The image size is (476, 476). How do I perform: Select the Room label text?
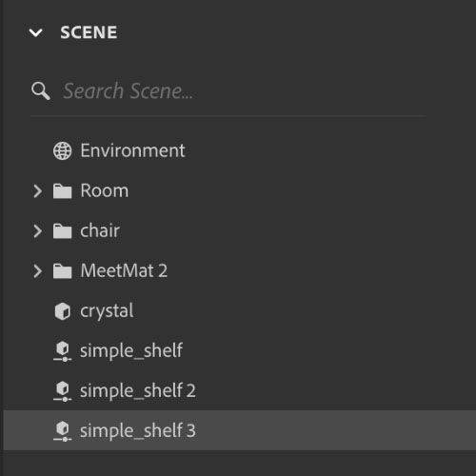(105, 190)
